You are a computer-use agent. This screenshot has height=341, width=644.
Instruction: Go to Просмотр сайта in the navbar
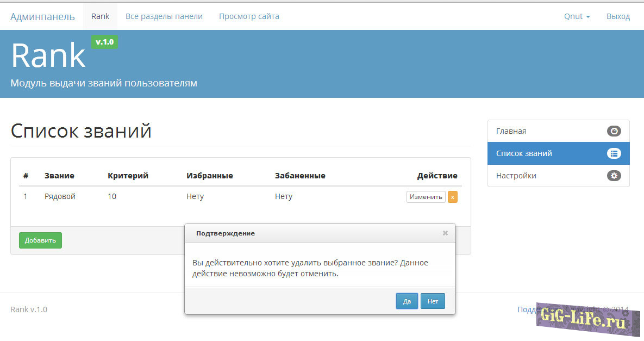click(x=249, y=16)
